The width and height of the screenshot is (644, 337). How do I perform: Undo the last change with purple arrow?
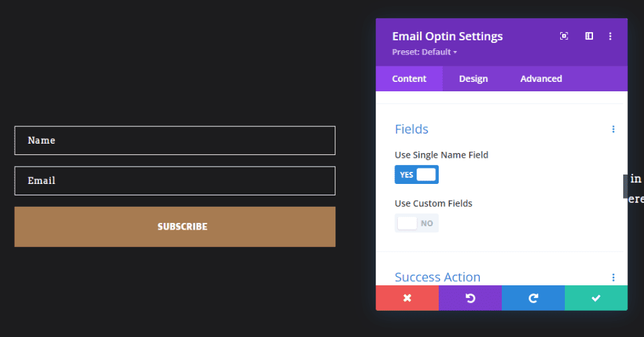click(470, 298)
